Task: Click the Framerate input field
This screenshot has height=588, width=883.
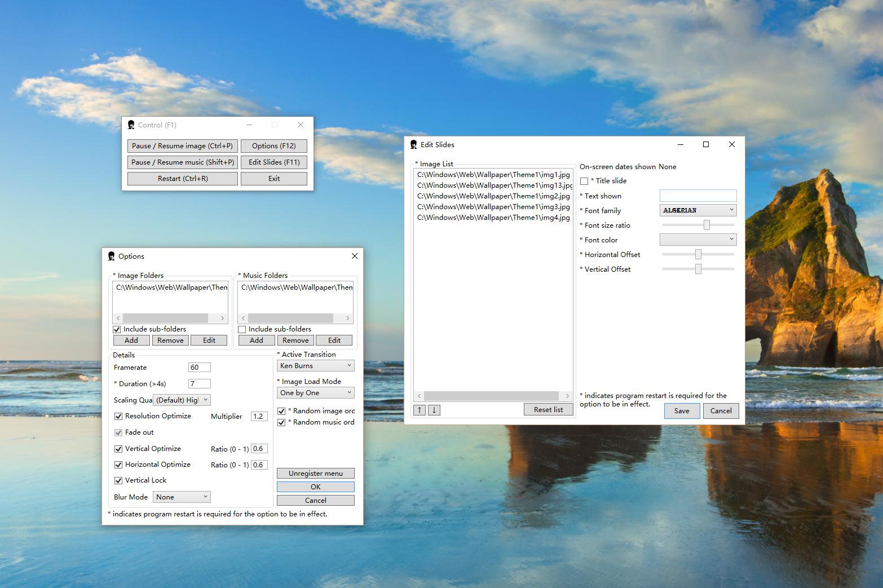Action: click(x=200, y=368)
